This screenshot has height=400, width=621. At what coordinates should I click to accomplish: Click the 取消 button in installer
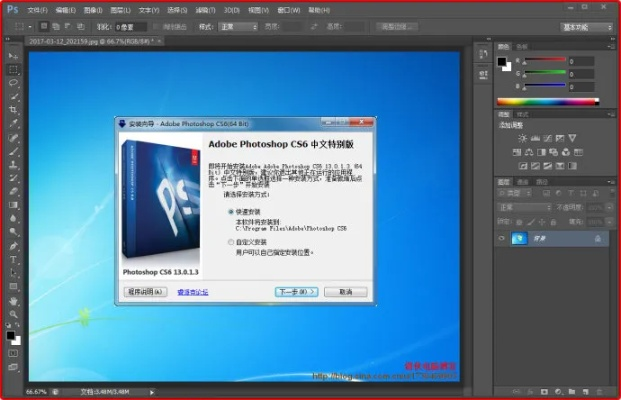345,292
